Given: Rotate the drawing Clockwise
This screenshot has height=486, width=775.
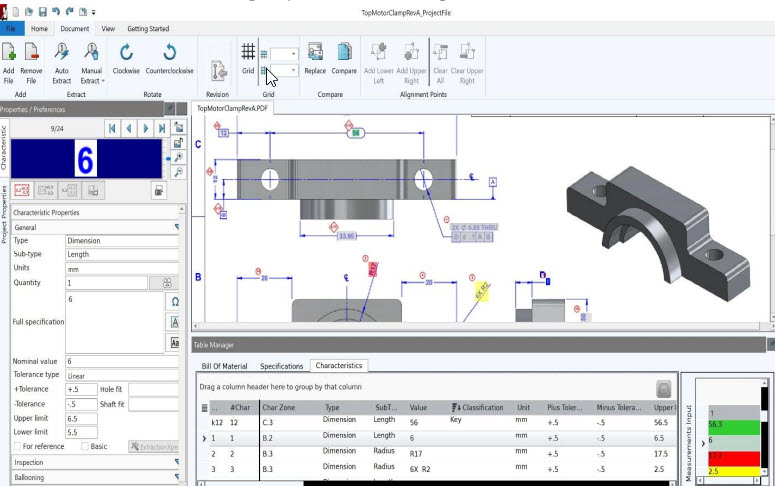Looking at the screenshot, I should pos(126,53).
